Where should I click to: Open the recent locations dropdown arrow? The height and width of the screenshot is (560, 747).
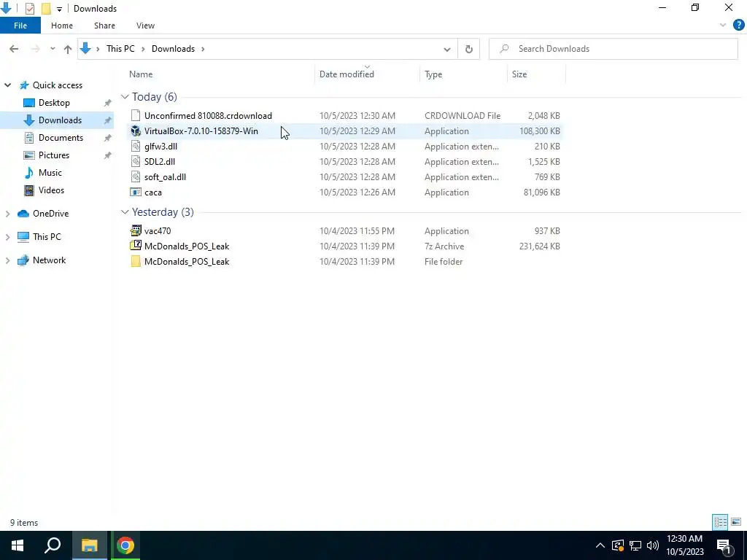[x=53, y=49]
